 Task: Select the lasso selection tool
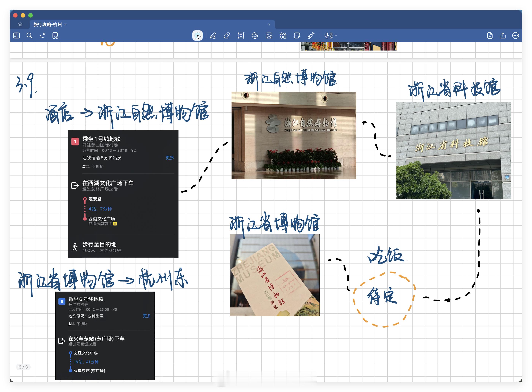[x=197, y=36]
